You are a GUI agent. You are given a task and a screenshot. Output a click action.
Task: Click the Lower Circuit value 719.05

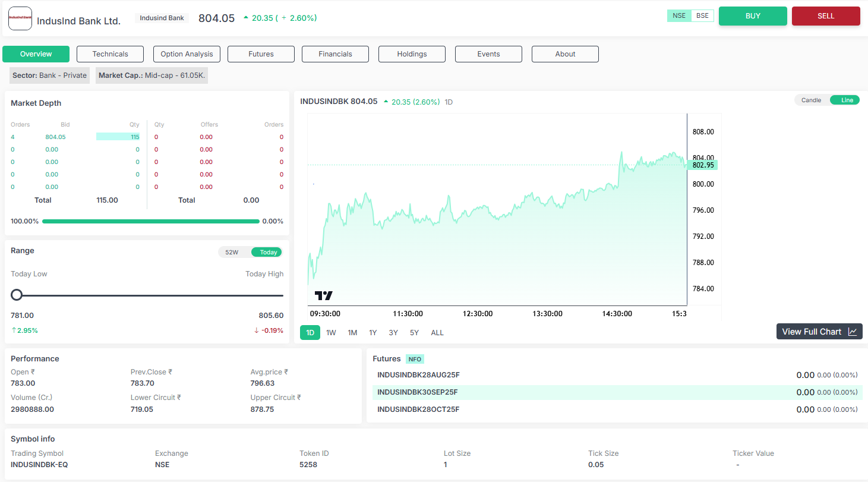(142, 409)
